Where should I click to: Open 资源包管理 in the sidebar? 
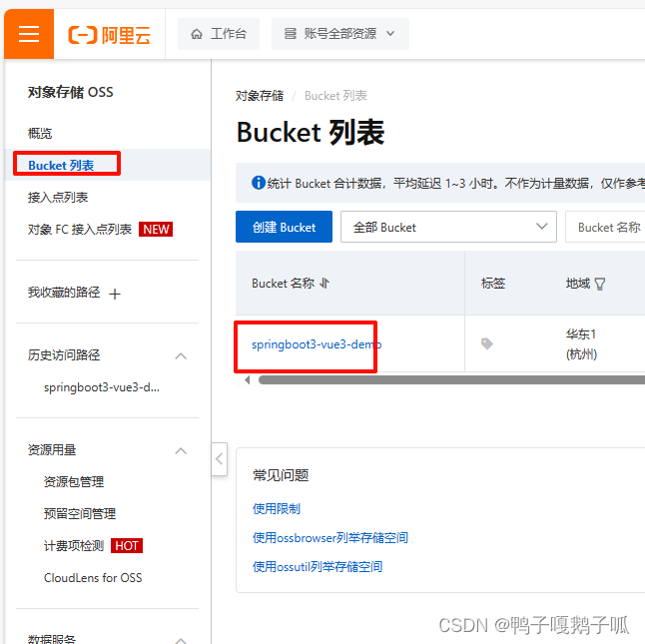tap(74, 481)
